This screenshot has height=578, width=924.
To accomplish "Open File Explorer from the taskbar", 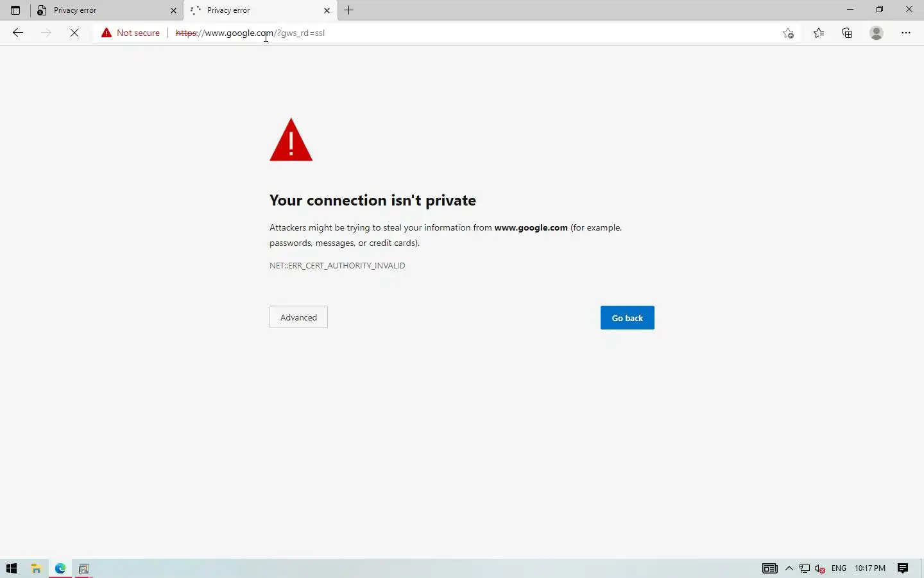I will [36, 568].
